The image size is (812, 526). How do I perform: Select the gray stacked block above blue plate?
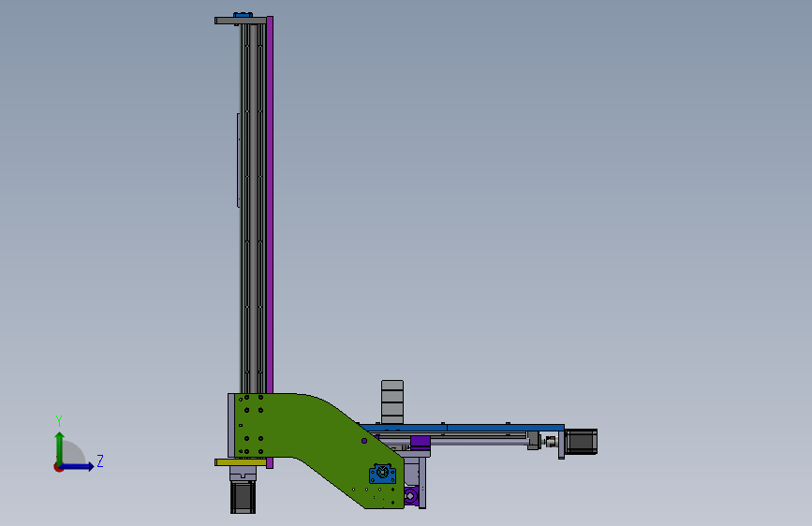coord(392,402)
